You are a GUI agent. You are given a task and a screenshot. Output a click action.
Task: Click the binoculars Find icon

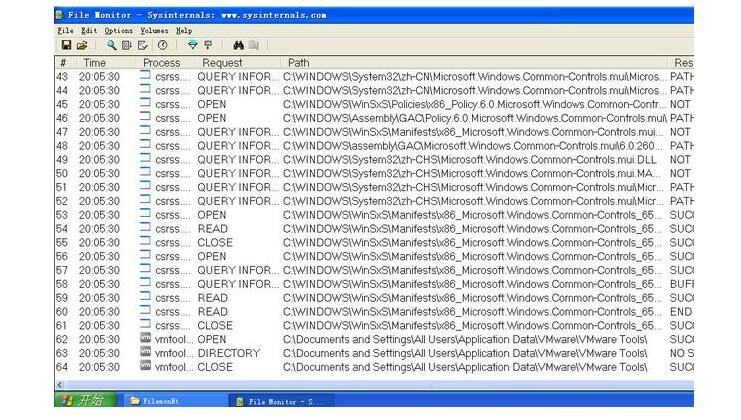pos(238,45)
